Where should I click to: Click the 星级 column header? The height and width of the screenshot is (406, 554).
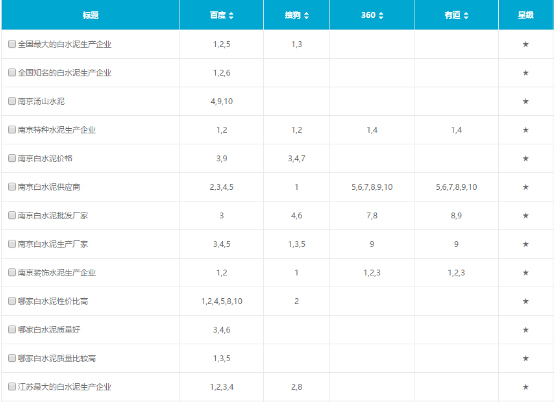click(526, 15)
